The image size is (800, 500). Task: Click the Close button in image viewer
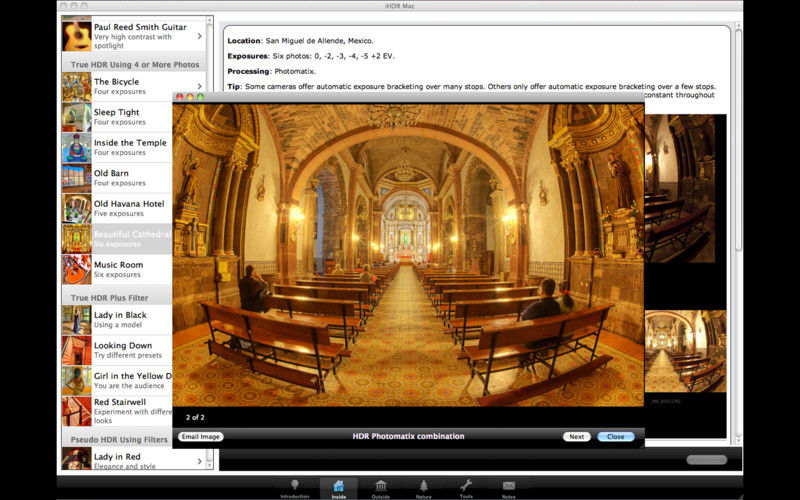coord(615,437)
